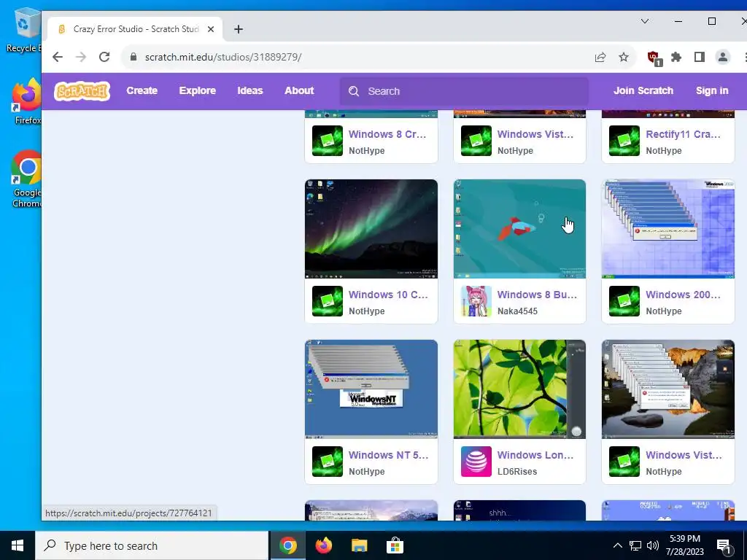Open Windows Vist... rock lake thumbnail
747x560 pixels.
click(668, 389)
